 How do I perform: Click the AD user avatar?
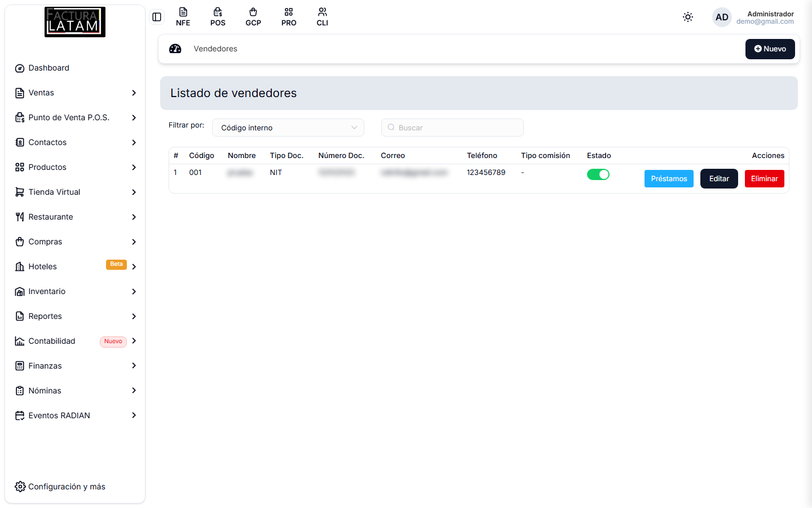(722, 17)
